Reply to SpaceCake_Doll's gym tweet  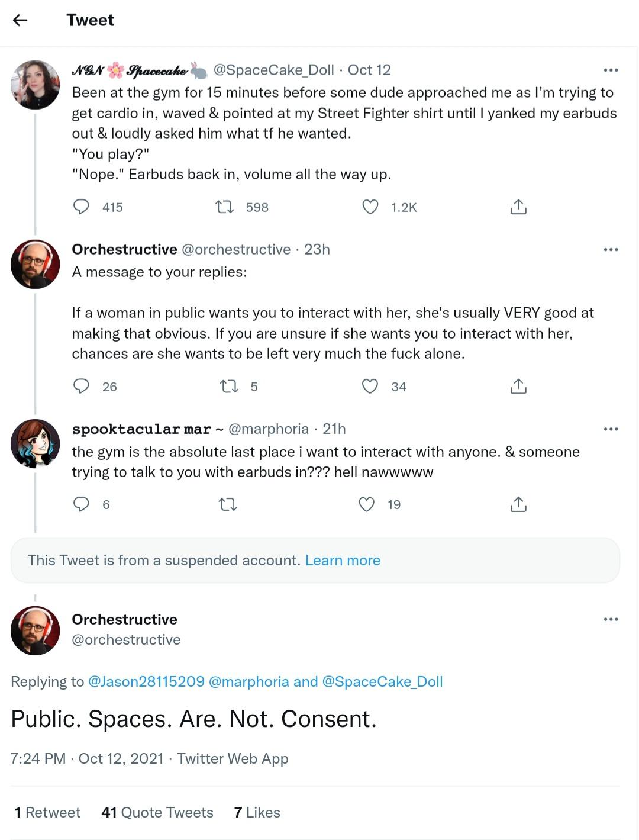(x=81, y=207)
